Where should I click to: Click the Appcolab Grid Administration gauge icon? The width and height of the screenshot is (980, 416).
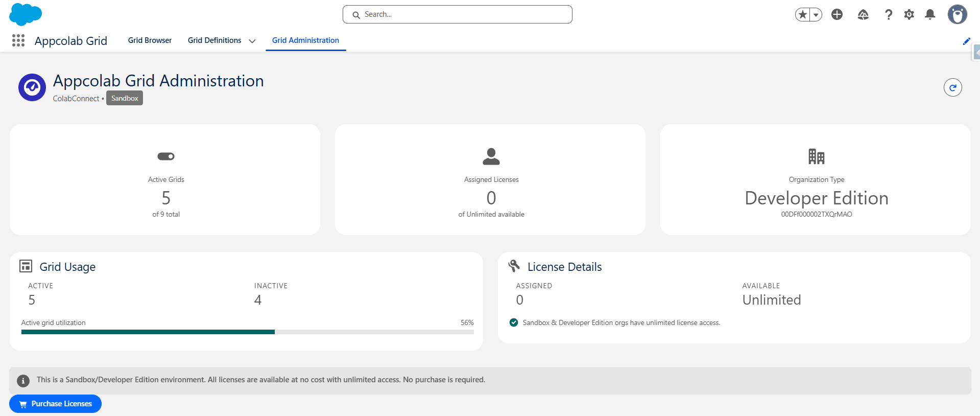tap(32, 87)
